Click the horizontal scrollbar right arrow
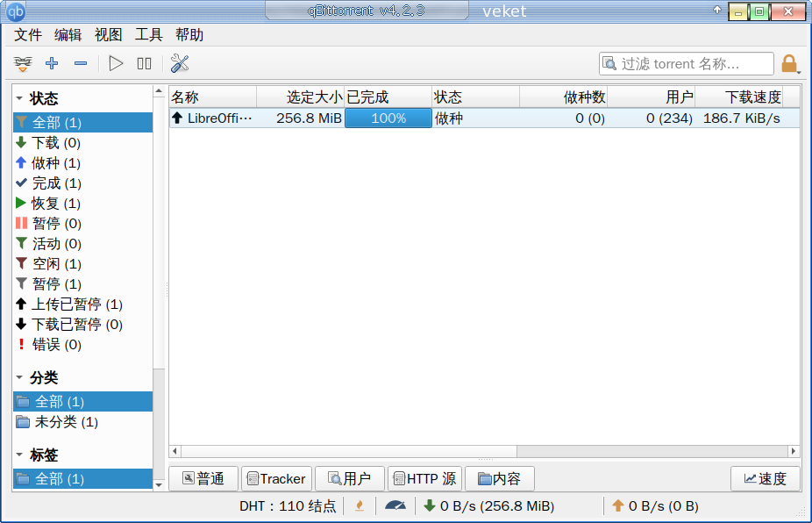This screenshot has height=523, width=812. [794, 451]
